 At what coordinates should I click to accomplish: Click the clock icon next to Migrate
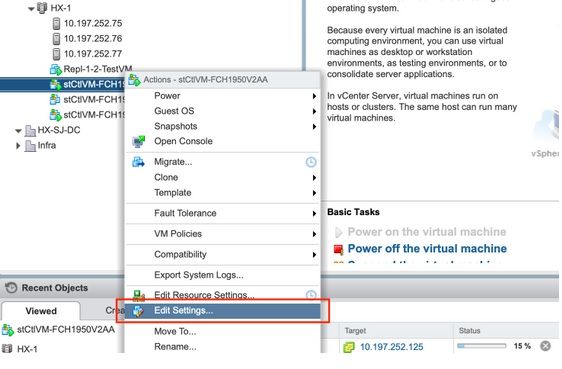(311, 162)
